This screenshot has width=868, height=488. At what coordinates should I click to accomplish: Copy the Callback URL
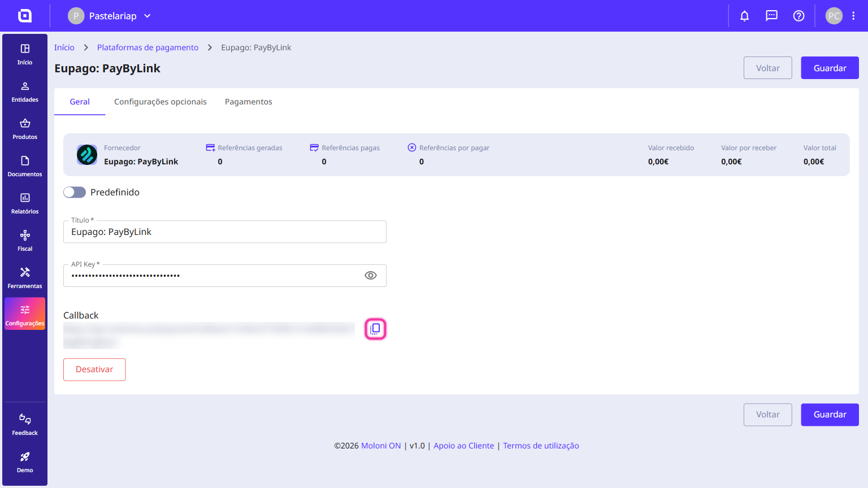(x=375, y=329)
